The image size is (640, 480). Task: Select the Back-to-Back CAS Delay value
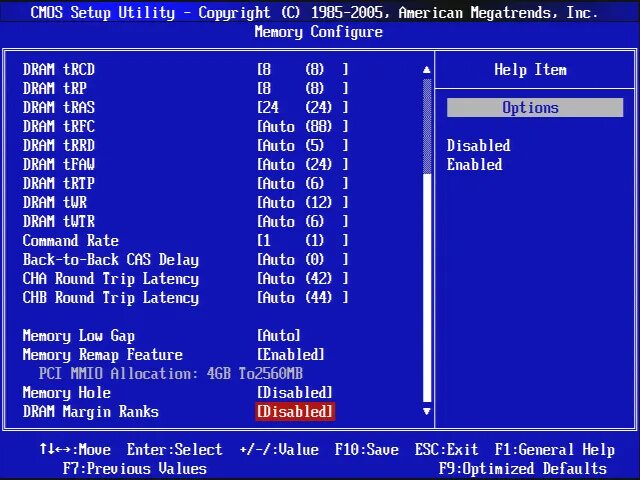click(x=302, y=260)
